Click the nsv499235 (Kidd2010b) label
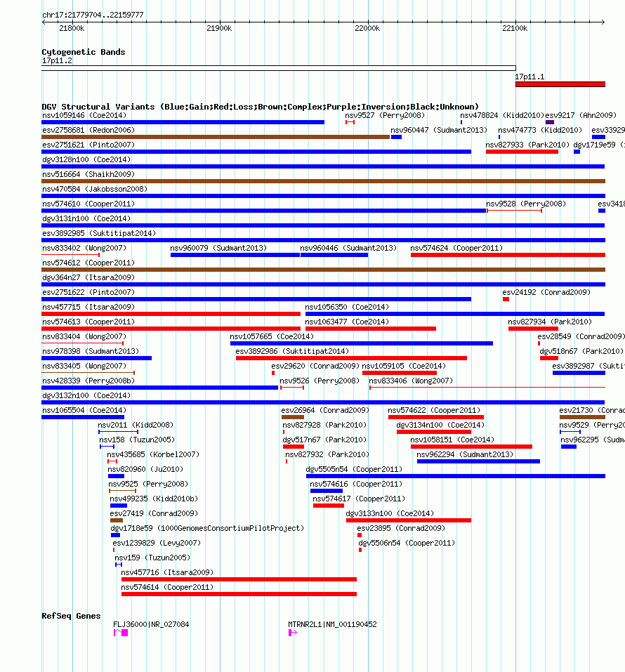Screen dimensions: 625x672 154,499
